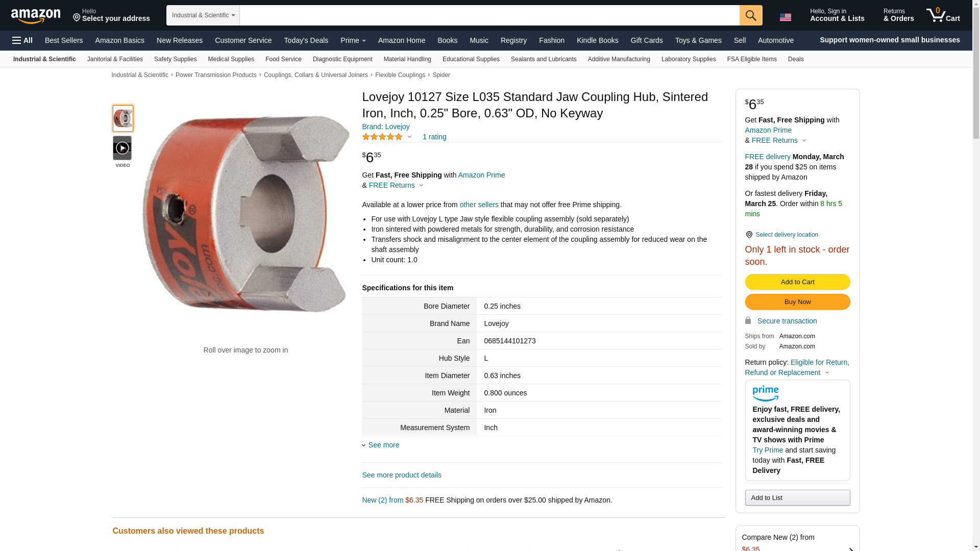Play the product video thumbnail
Viewport: 980px width, 551px height.
click(122, 148)
